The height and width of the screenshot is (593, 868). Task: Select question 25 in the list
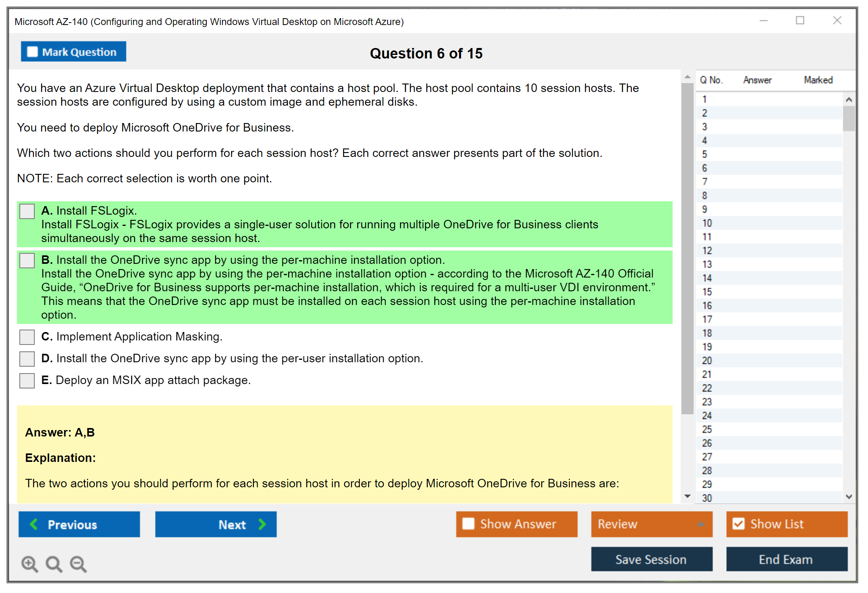[707, 429]
